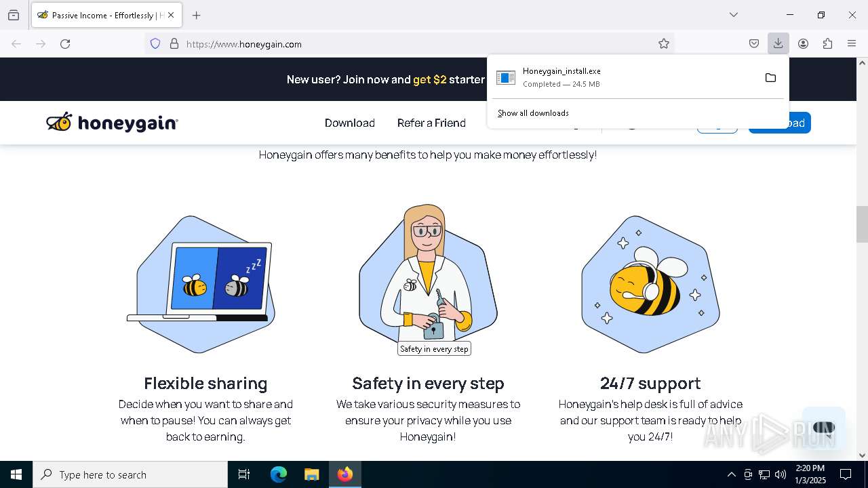Save page to Pocket
Image resolution: width=868 pixels, height=488 pixels.
click(754, 43)
